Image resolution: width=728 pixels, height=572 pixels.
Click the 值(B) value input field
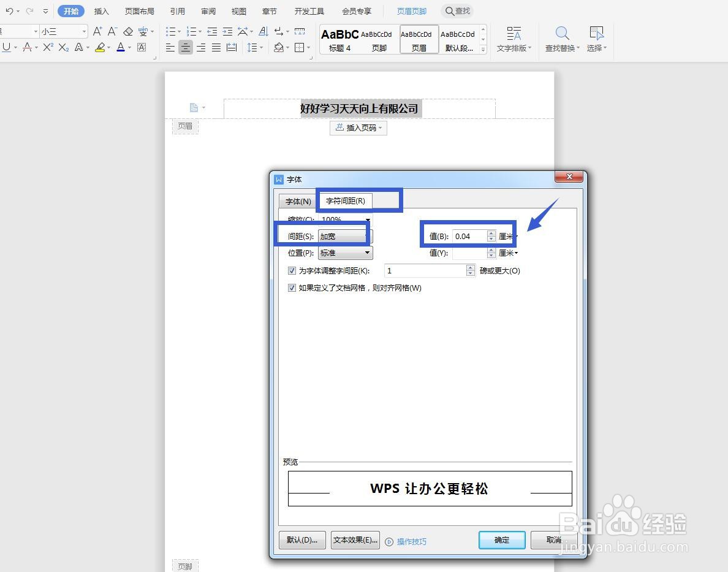(x=468, y=235)
